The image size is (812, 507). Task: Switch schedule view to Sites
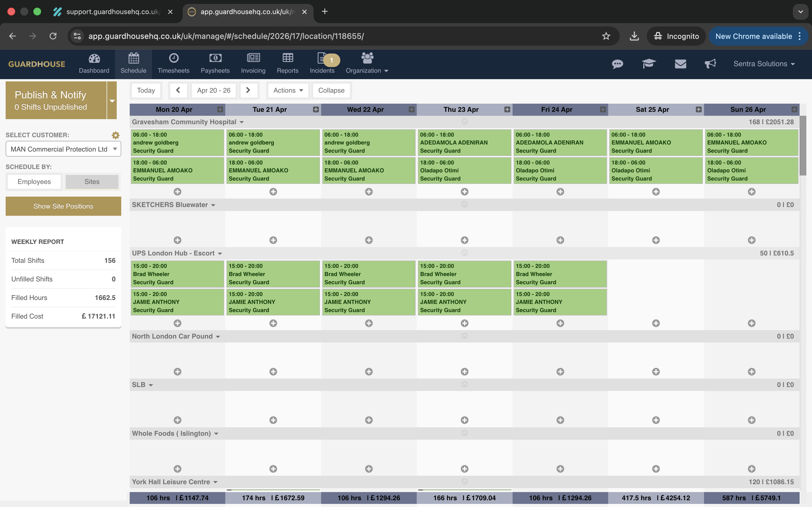point(92,182)
